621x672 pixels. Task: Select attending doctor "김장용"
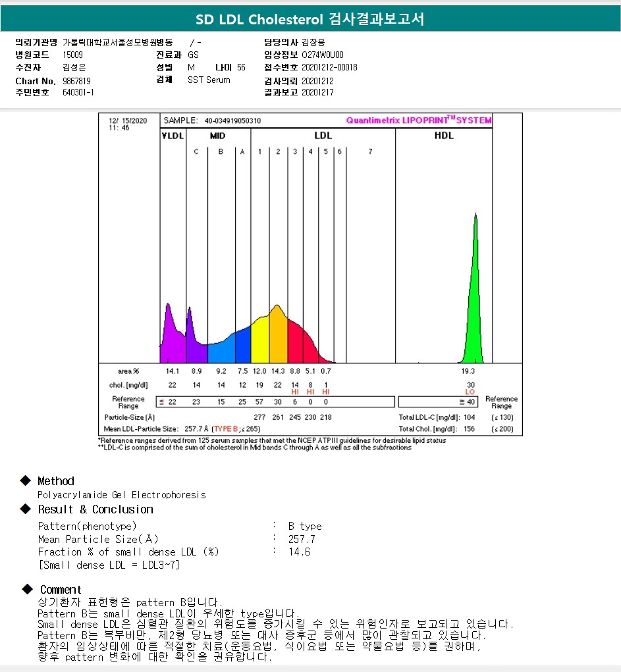313,42
